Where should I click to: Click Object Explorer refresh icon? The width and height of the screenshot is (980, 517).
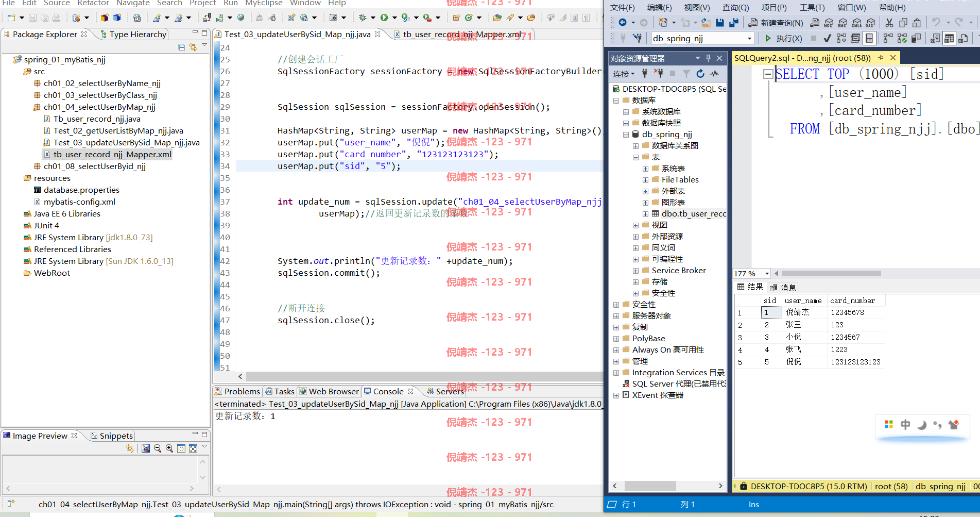(x=700, y=74)
